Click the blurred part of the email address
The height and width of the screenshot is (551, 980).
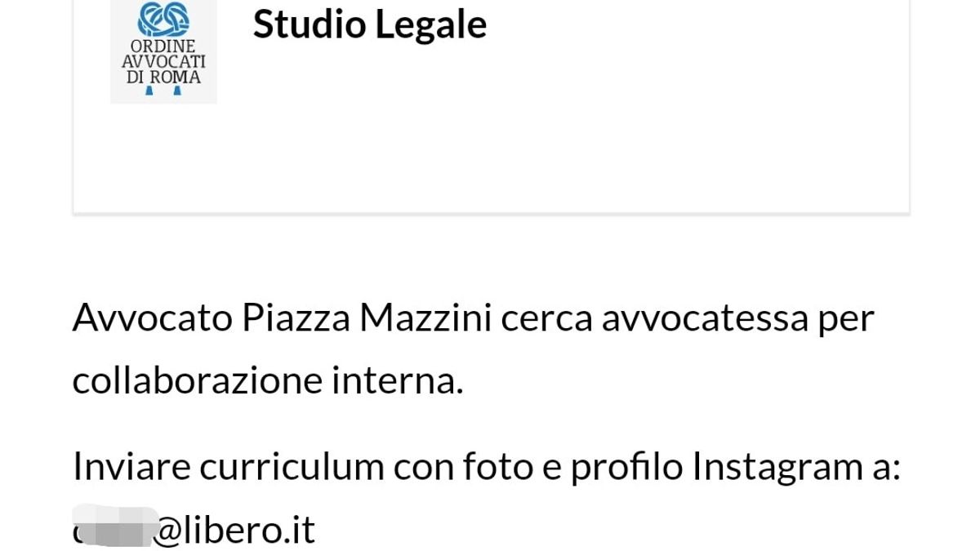point(115,526)
